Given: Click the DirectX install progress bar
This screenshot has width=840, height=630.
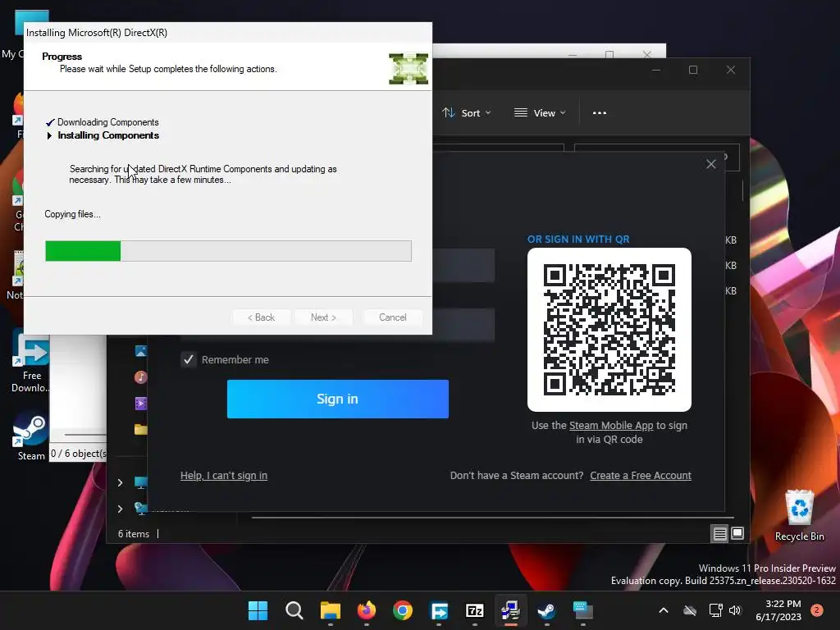Looking at the screenshot, I should [x=228, y=251].
